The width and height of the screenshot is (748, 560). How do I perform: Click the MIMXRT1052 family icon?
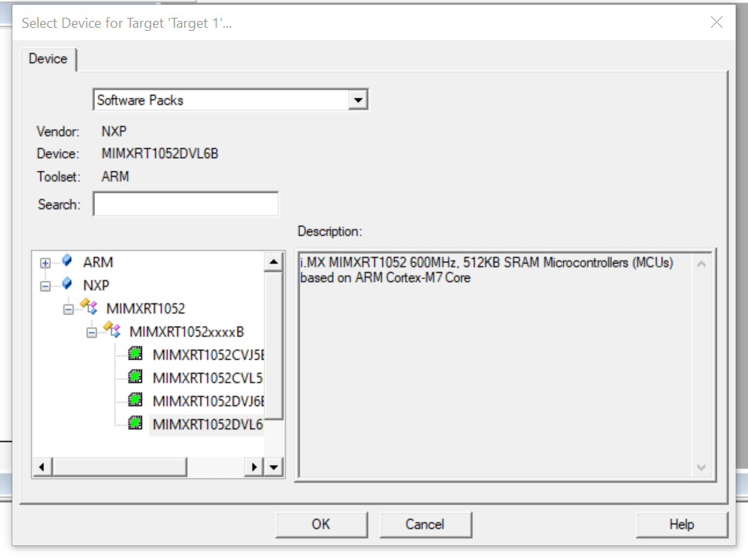tap(89, 307)
